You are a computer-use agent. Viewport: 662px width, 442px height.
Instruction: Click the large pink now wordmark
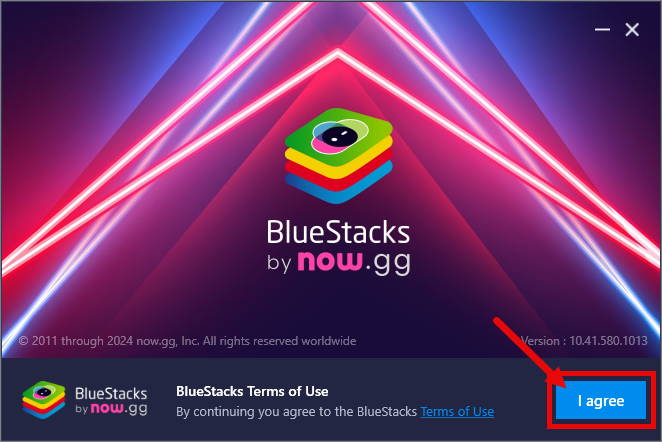330,261
